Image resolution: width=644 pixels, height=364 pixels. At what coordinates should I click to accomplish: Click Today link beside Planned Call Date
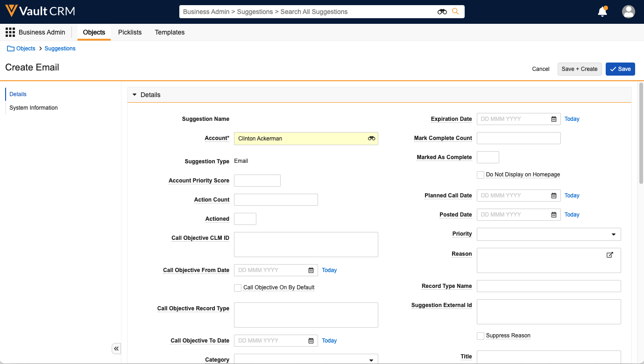[x=572, y=196]
